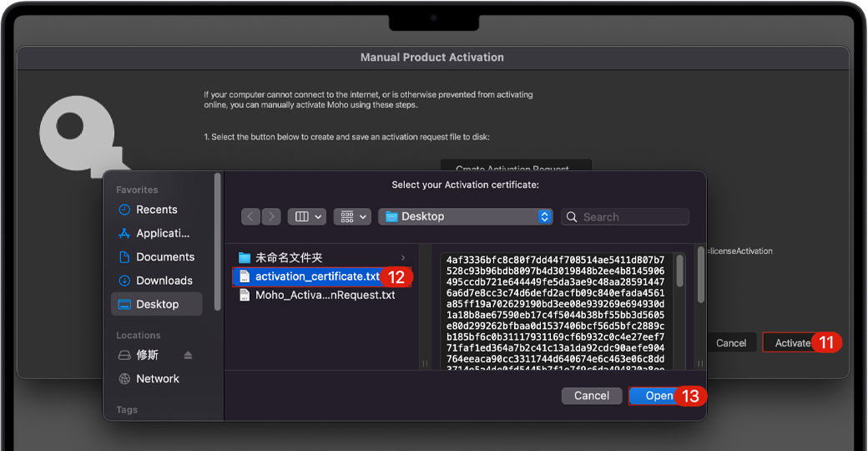Click the column divider handle beside file list
The image size is (868, 451).
tap(425, 363)
